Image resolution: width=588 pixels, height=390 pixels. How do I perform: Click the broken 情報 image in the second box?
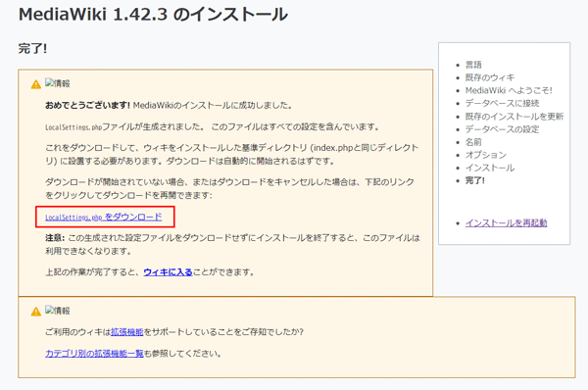click(x=58, y=311)
